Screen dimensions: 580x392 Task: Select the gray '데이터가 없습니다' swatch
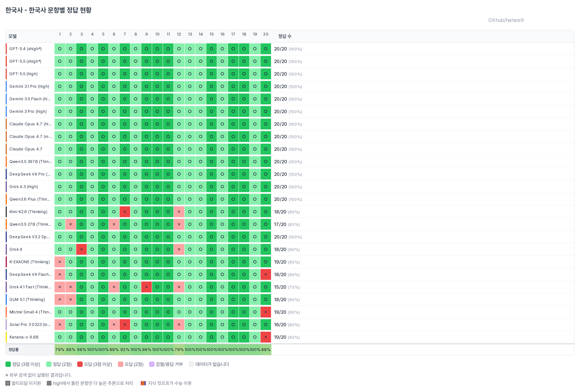click(191, 364)
